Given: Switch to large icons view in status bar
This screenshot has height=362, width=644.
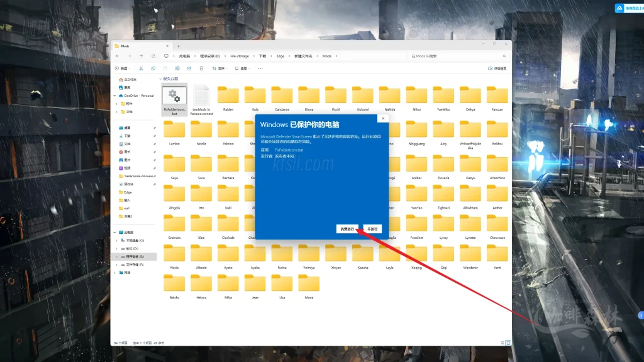Looking at the screenshot, I should [x=508, y=343].
